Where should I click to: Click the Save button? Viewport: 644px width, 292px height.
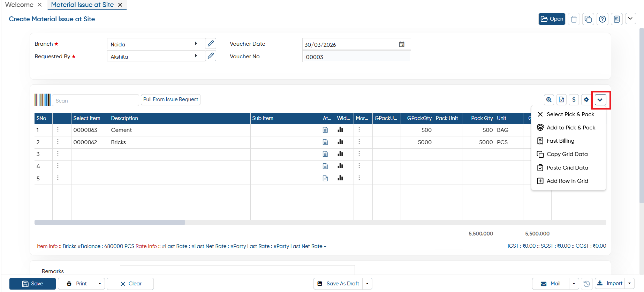click(32, 284)
